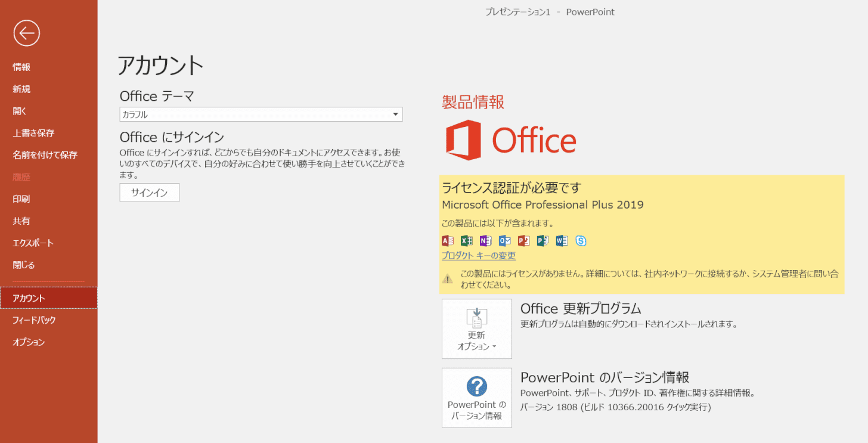Open the PowerPoint のバージョン情報 button

click(477, 398)
